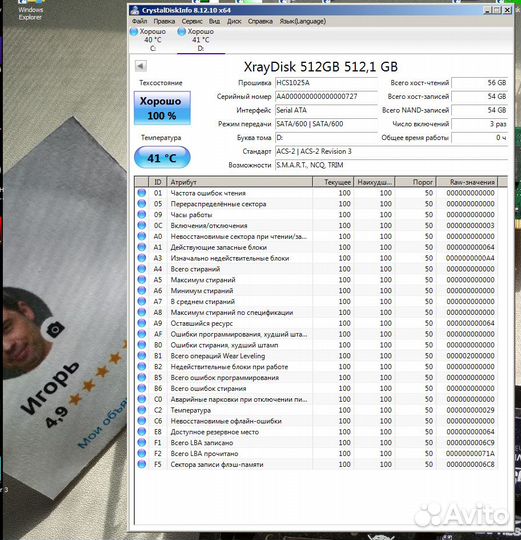Open the Диск menu
The height and width of the screenshot is (540, 521).
[x=234, y=21]
